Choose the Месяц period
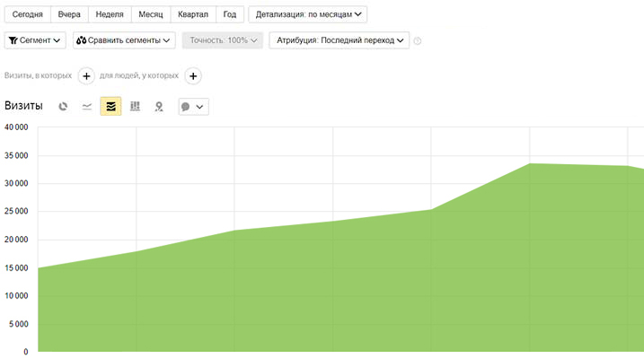 [x=151, y=14]
